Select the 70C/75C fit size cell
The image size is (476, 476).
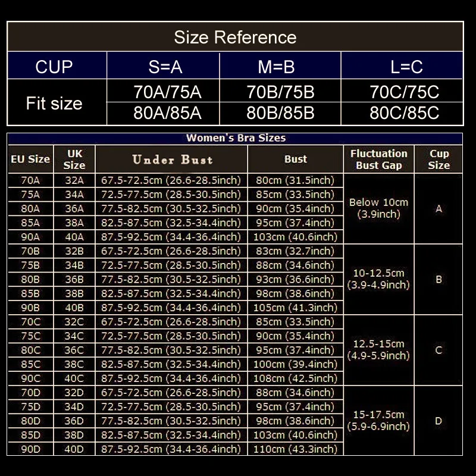(402, 91)
